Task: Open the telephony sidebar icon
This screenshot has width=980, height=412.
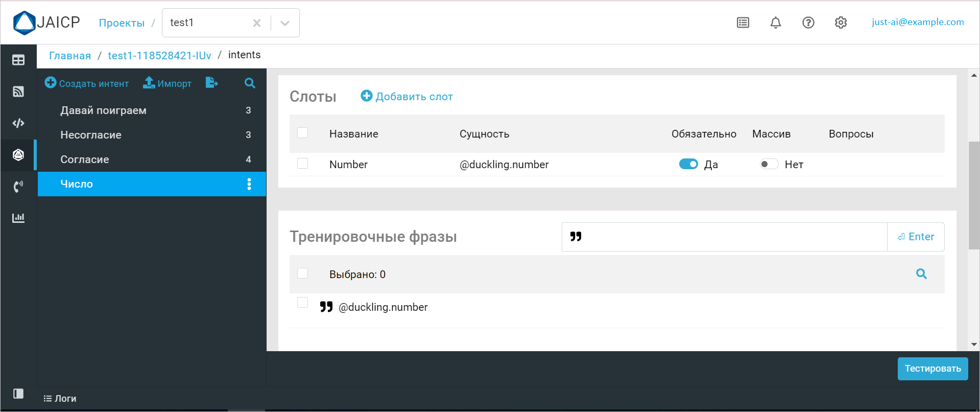Action: [x=18, y=186]
